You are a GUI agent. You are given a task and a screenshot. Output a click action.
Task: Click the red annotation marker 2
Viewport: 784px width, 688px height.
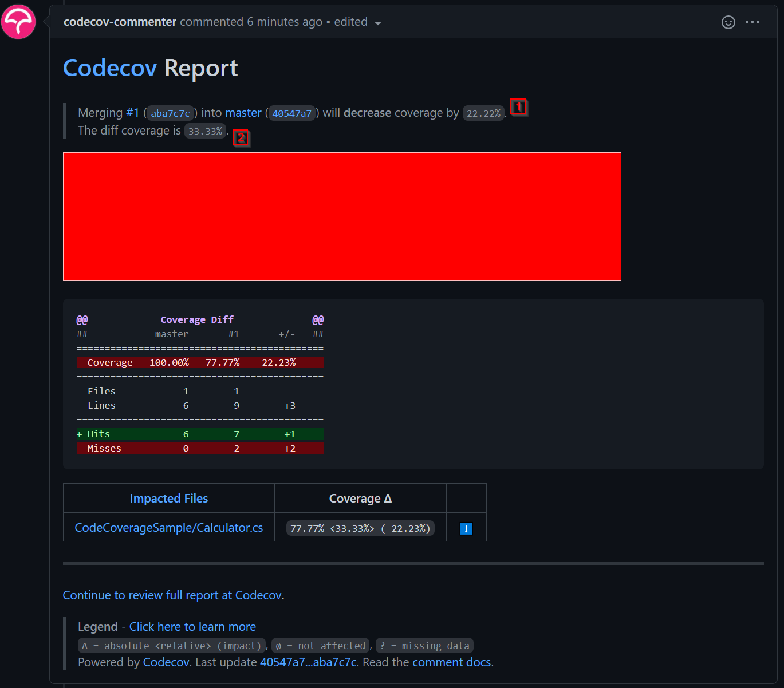241,138
